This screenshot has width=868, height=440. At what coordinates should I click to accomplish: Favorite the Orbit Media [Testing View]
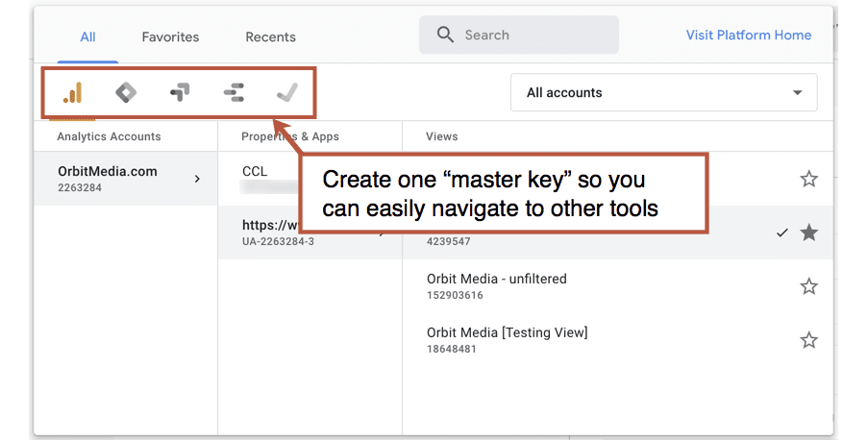[x=808, y=340]
